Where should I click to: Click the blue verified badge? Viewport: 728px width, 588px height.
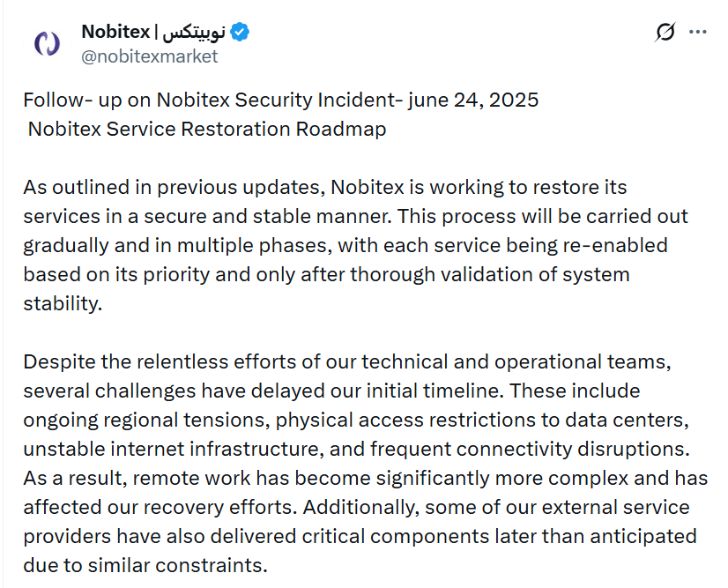[x=240, y=33]
